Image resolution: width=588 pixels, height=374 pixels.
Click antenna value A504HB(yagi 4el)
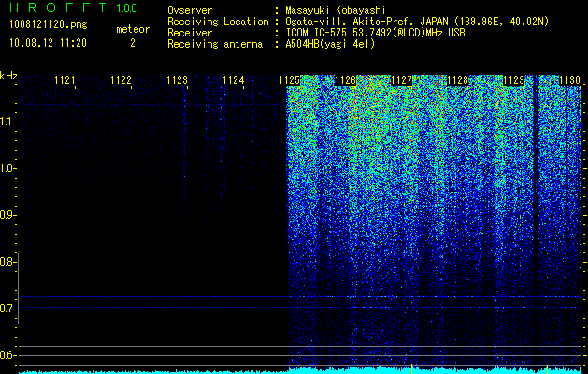330,44
